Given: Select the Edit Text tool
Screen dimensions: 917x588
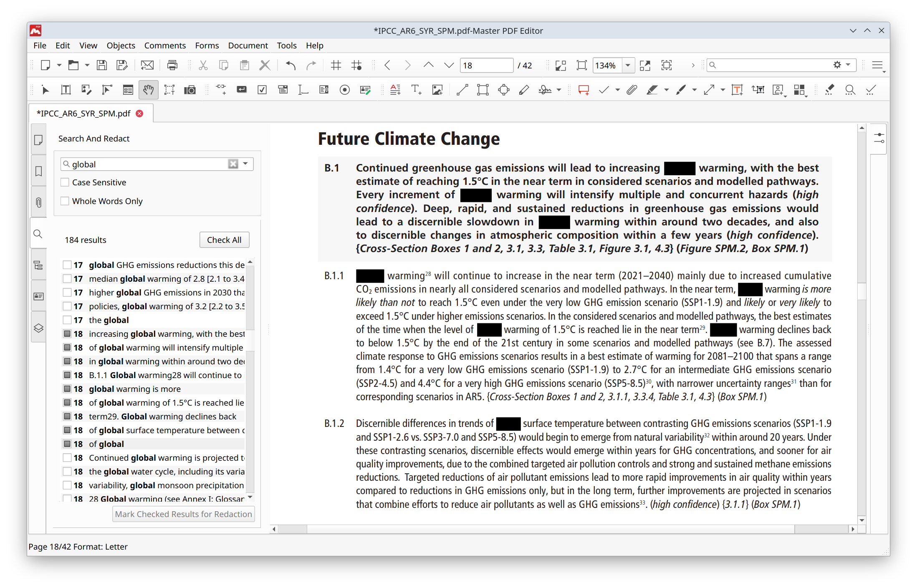Looking at the screenshot, I should click(66, 89).
